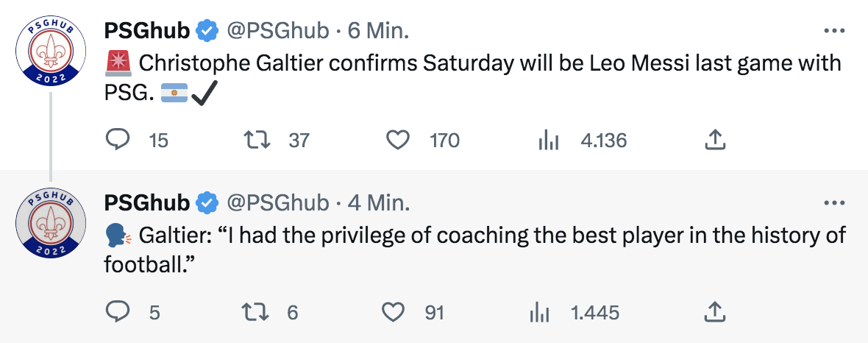This screenshot has width=868, height=343.
Task: Open the '6 Min.' timestamp link
Action: tap(378, 31)
